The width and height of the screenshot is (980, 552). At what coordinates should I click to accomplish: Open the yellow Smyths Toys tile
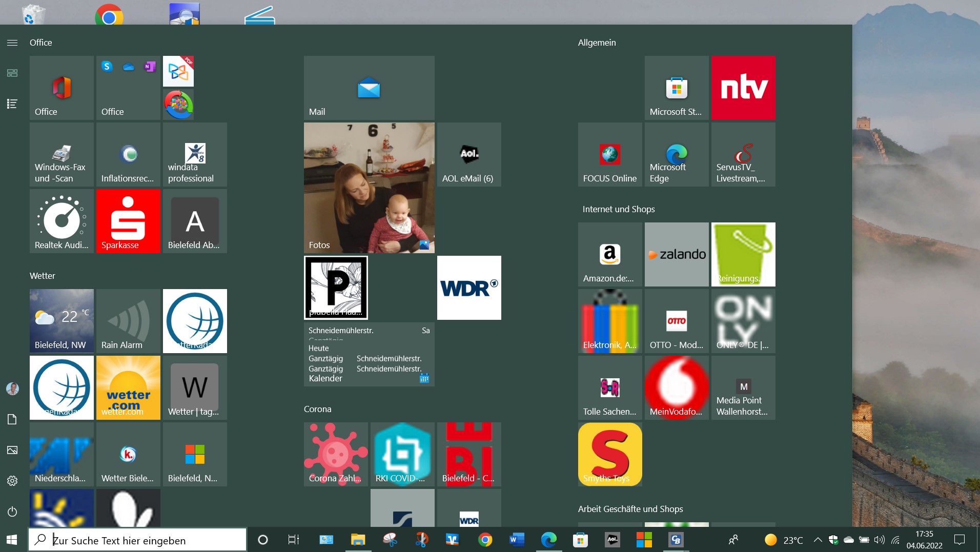click(610, 454)
